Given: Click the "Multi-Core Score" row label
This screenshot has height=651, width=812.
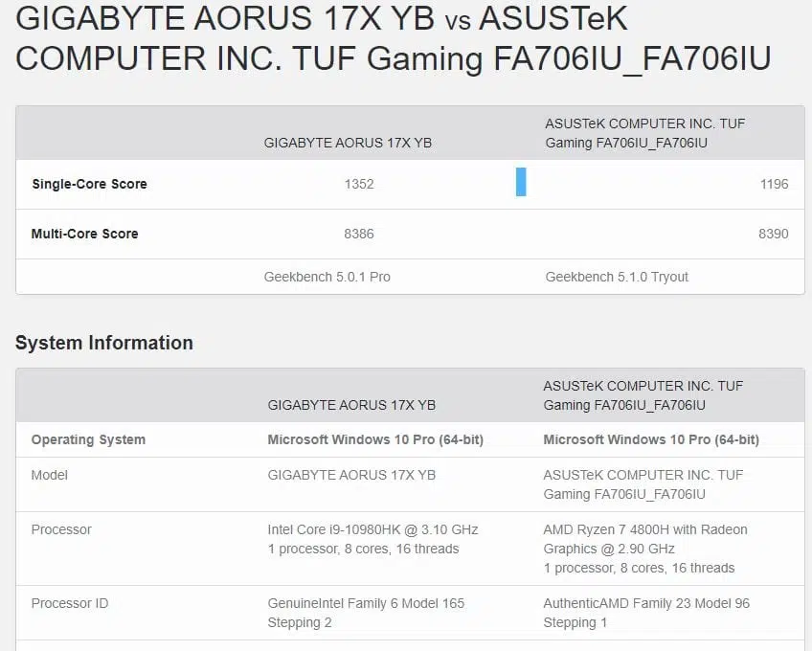Looking at the screenshot, I should 85,234.
